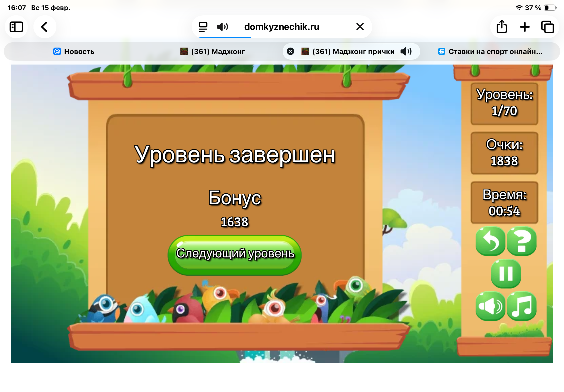
Task: Click the green undo arrow button
Action: click(490, 241)
